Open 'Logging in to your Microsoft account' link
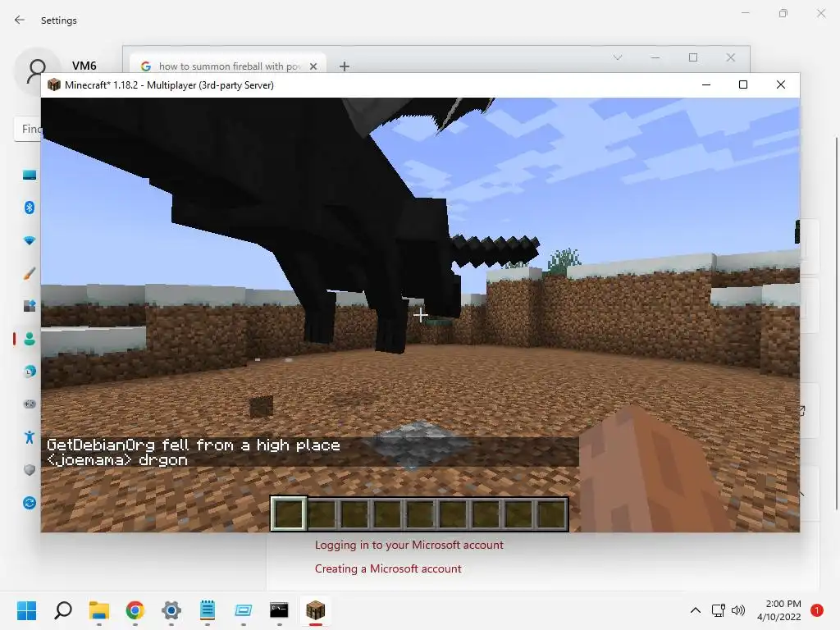Viewport: 840px width, 630px height. (x=409, y=545)
